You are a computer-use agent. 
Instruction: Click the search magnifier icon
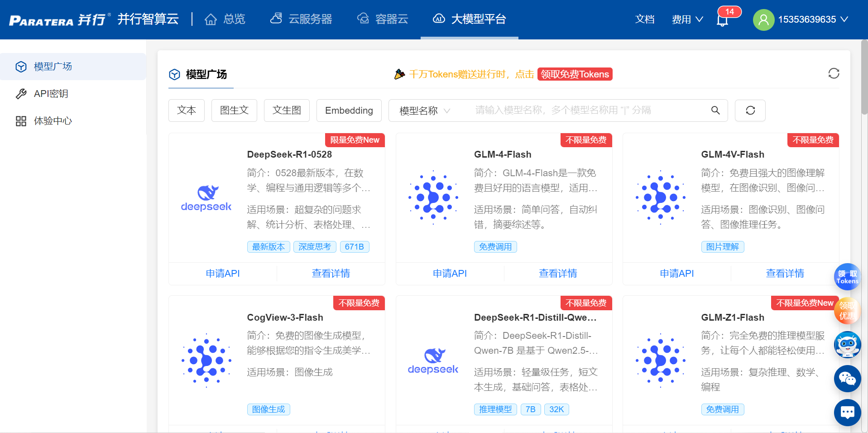click(x=715, y=111)
